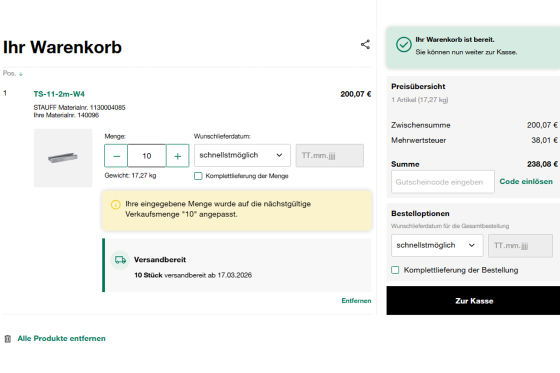The height and width of the screenshot is (373, 560).
Task: Remove item via Entfernen link
Action: pos(356,300)
